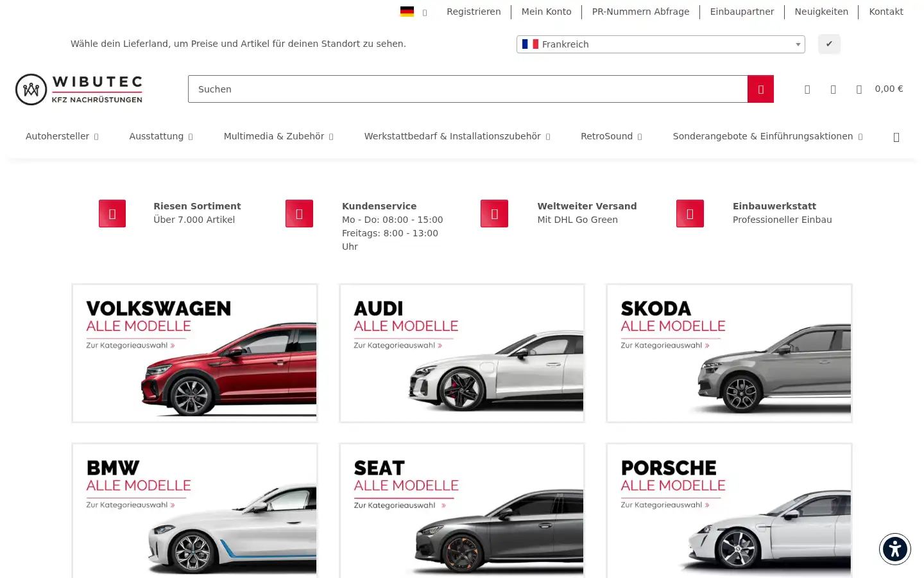924x578 pixels.
Task: Click 'Mit DHL Go Green' text
Action: (x=577, y=220)
